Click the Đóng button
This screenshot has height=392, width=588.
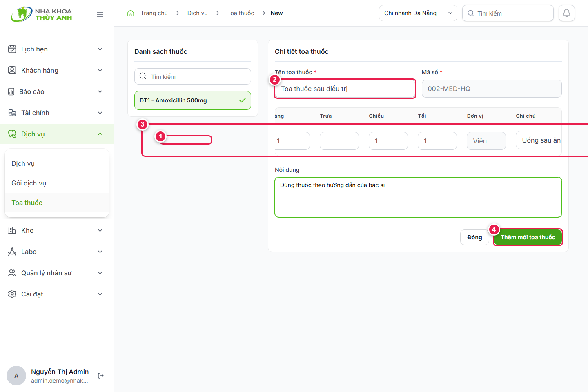tap(474, 237)
